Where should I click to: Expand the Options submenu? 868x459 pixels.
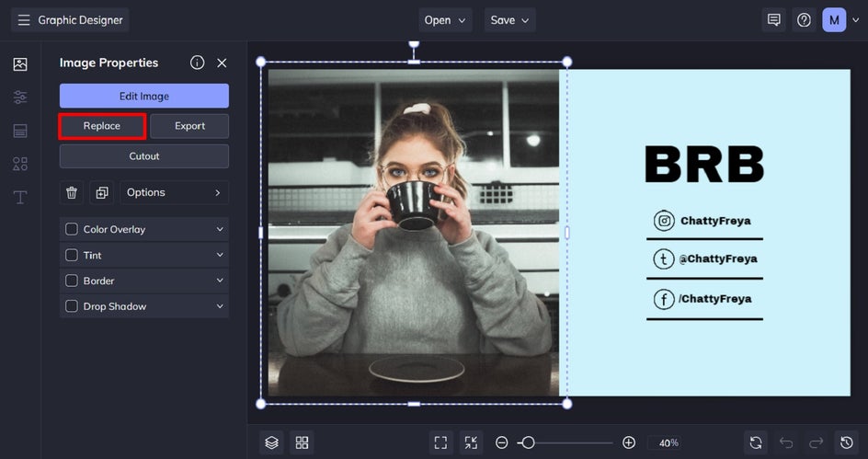tap(173, 192)
